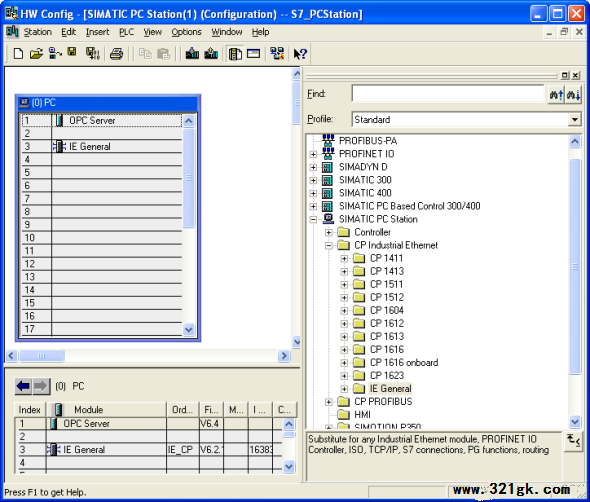Click search-down binoculars beside Find field
The height and width of the screenshot is (502, 590).
(573, 94)
